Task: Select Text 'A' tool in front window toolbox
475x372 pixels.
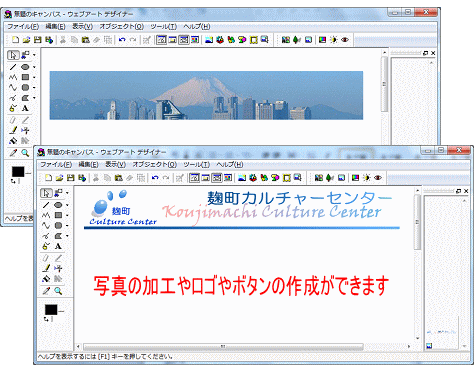Action: tap(58, 246)
